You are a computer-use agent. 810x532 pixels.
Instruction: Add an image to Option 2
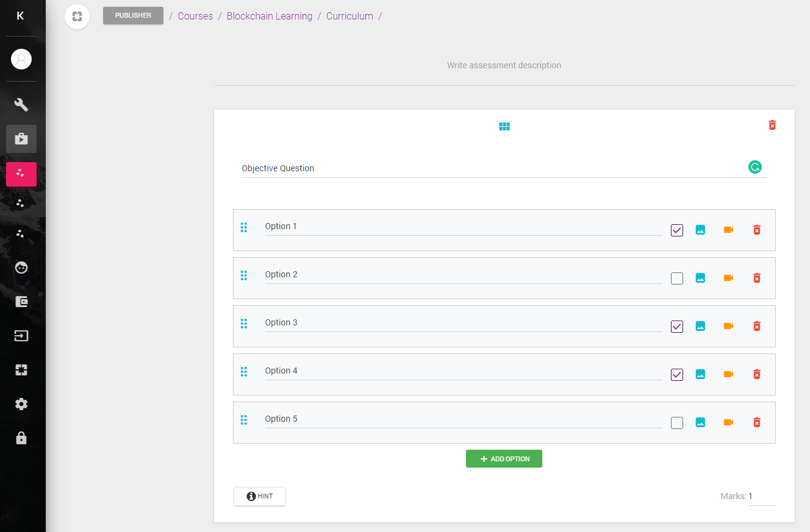coord(700,278)
